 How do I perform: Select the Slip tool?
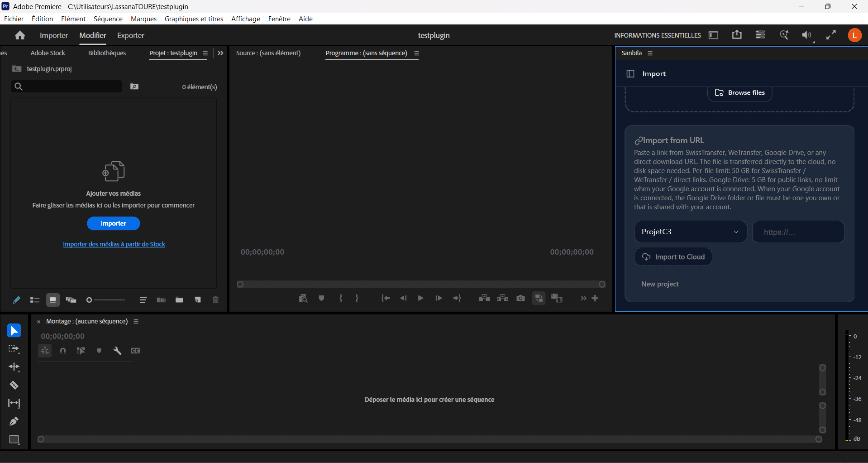pyautogui.click(x=14, y=403)
